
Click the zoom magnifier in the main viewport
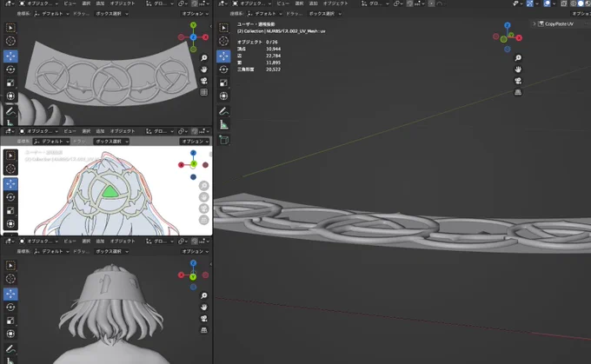[x=518, y=57]
